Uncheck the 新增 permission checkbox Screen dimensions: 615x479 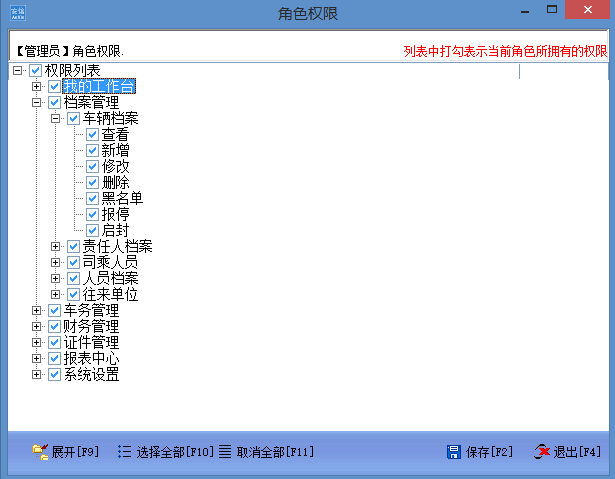tap(93, 150)
